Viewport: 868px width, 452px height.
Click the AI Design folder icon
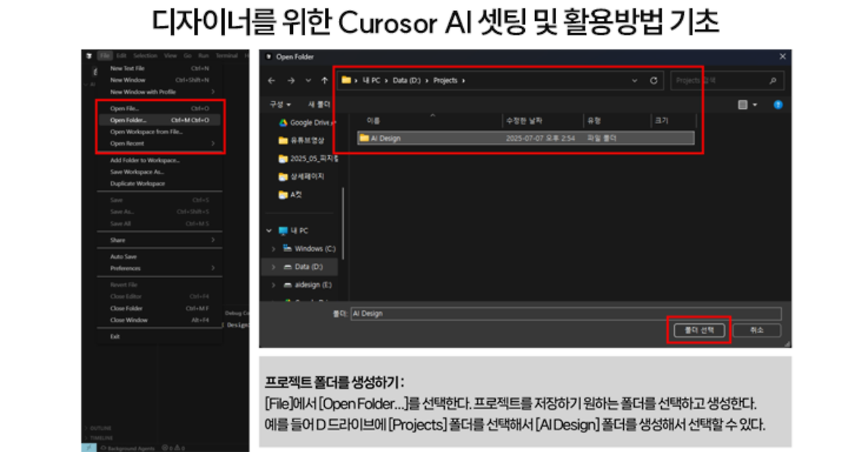364,138
